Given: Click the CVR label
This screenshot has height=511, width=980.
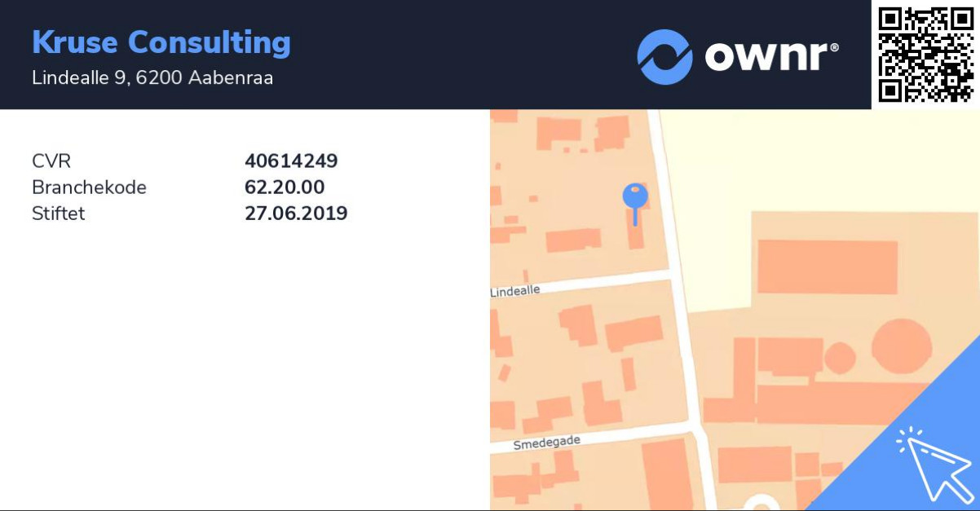Looking at the screenshot, I should (51, 161).
